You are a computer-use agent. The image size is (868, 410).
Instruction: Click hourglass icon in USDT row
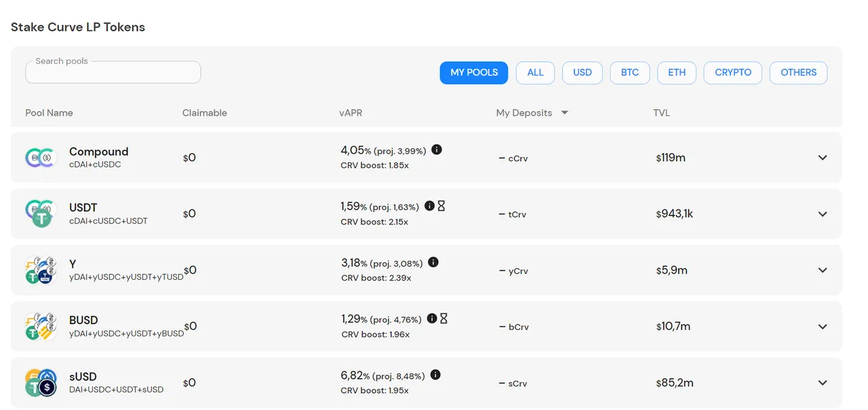pyautogui.click(x=441, y=205)
